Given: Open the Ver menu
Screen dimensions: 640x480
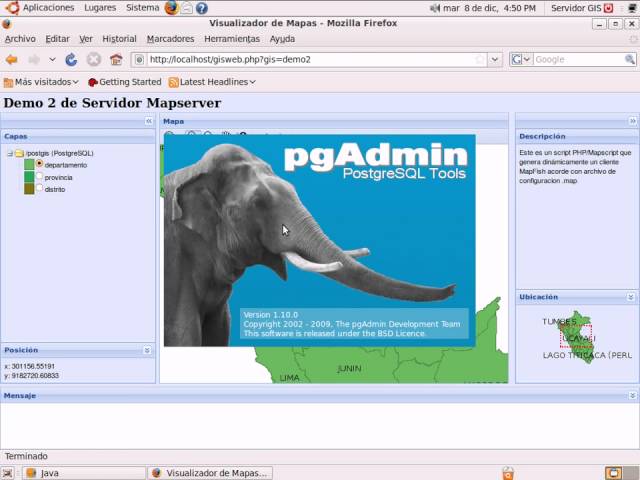Looking at the screenshot, I should (86, 39).
